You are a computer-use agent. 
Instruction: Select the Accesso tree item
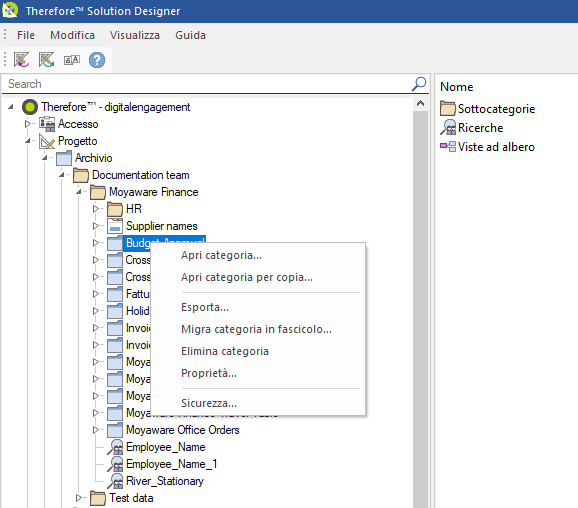pyautogui.click(x=78, y=124)
